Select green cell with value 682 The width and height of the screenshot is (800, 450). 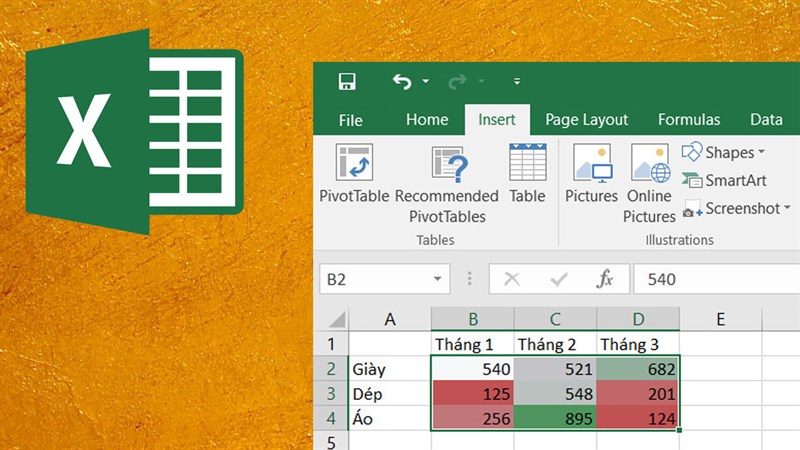click(x=638, y=368)
